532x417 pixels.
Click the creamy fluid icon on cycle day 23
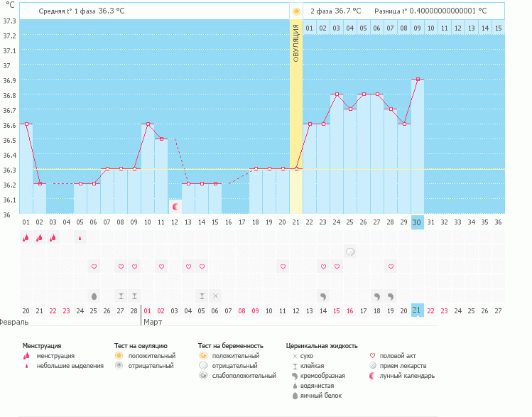tap(323, 296)
